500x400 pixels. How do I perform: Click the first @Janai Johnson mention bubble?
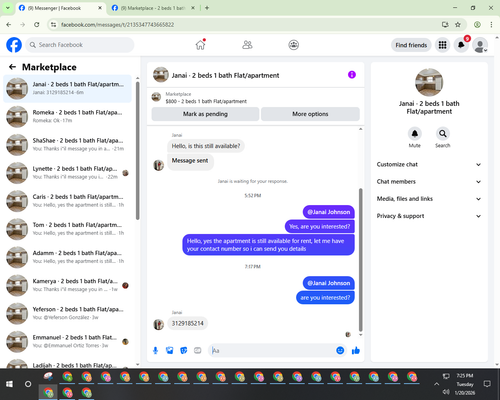point(329,212)
